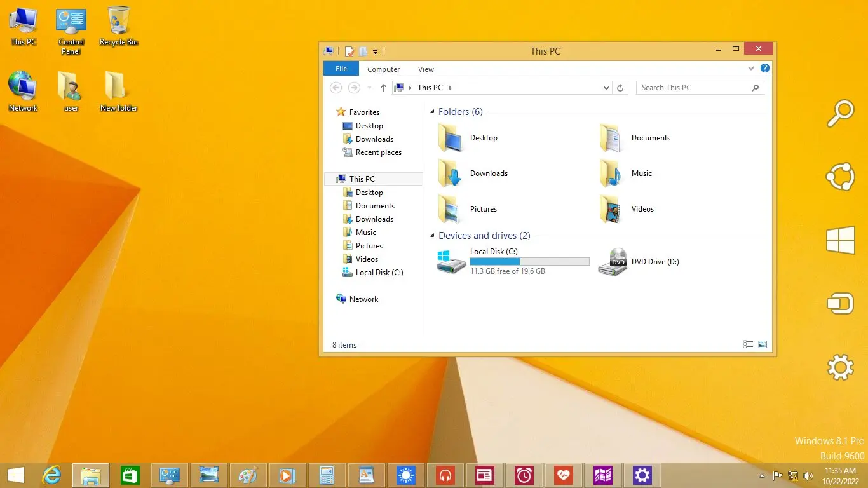
Task: Click the Local Disk (C:) usage bar
Action: coord(529,261)
